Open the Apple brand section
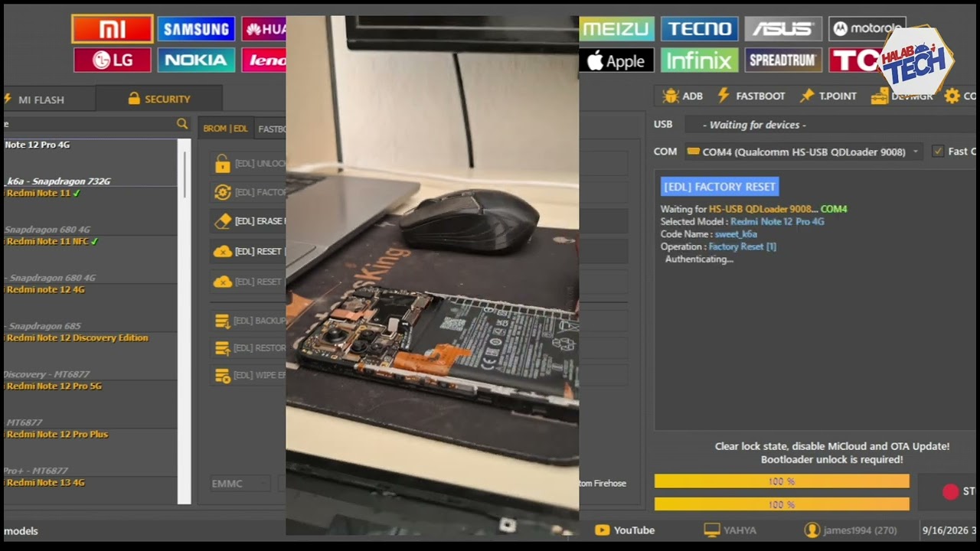The image size is (980, 551). click(616, 60)
